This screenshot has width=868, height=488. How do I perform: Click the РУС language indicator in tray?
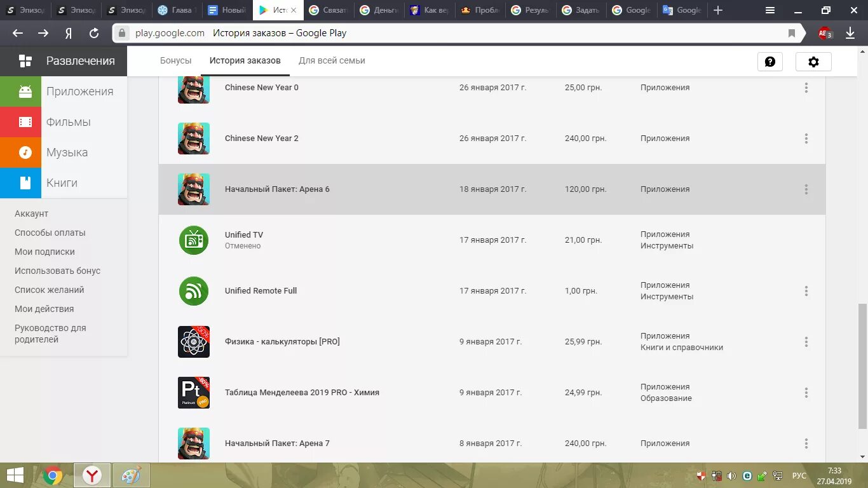point(799,476)
